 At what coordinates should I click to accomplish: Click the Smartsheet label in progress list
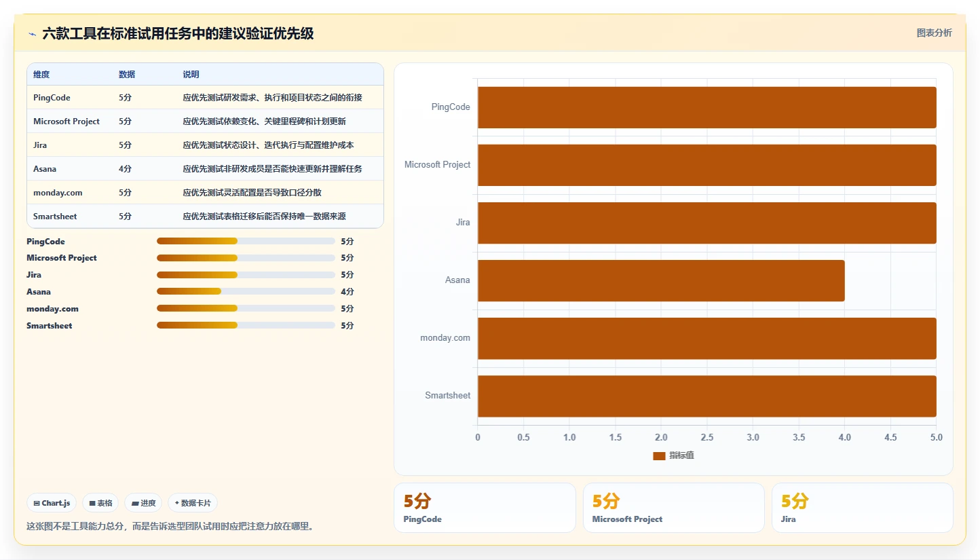pos(50,326)
